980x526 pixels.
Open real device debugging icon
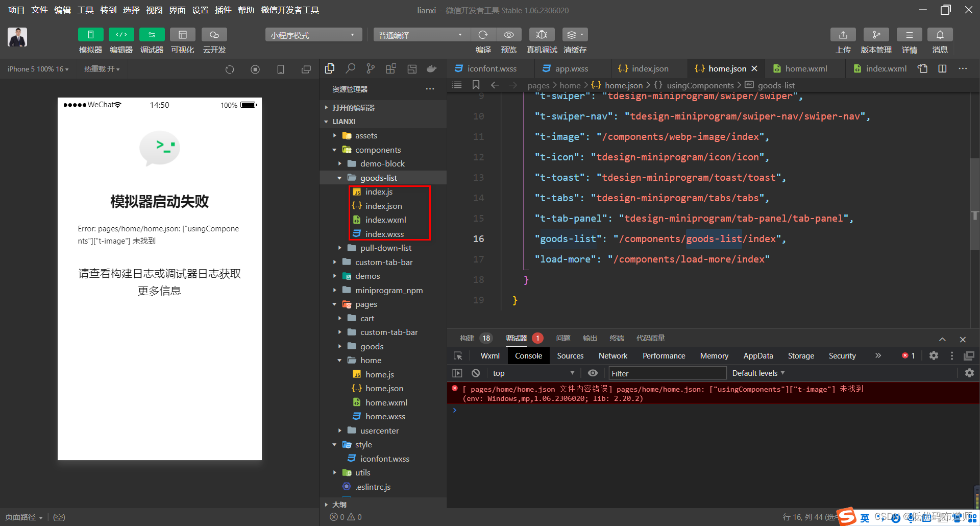tap(542, 35)
